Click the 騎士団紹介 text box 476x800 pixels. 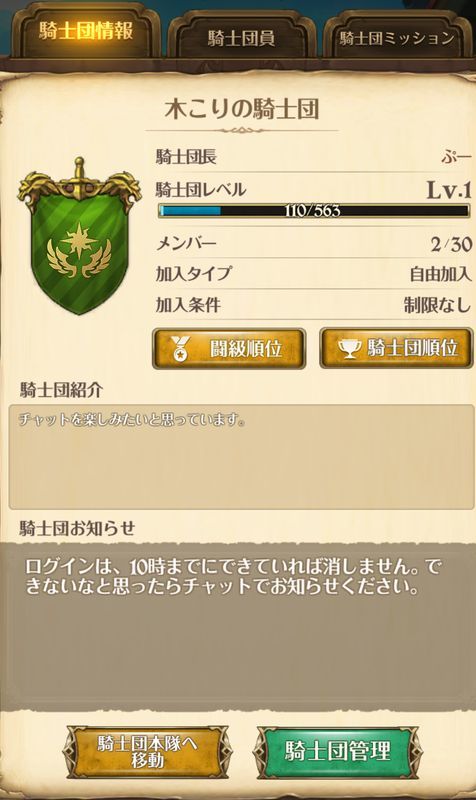[x=241, y=457]
